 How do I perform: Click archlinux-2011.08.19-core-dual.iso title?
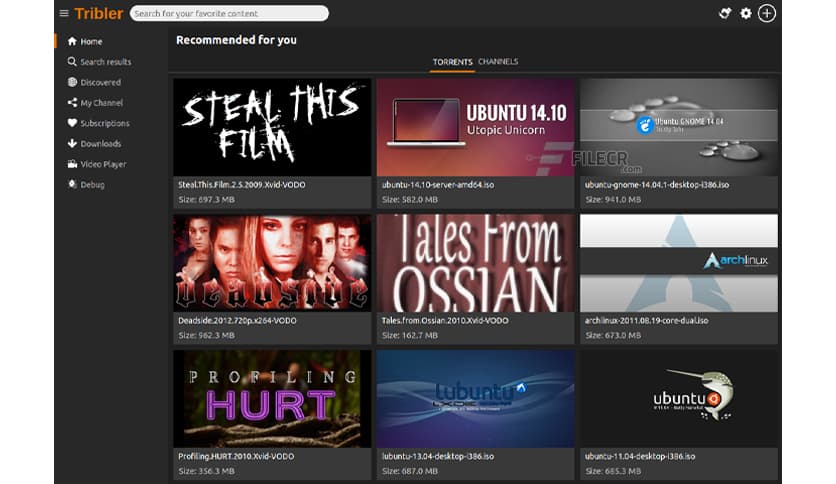(x=647, y=320)
